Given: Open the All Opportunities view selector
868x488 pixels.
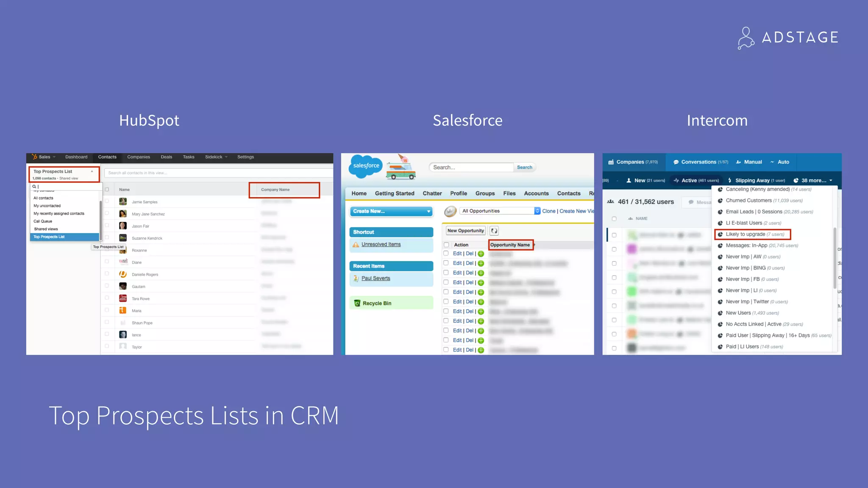Looking at the screenshot, I should point(500,211).
